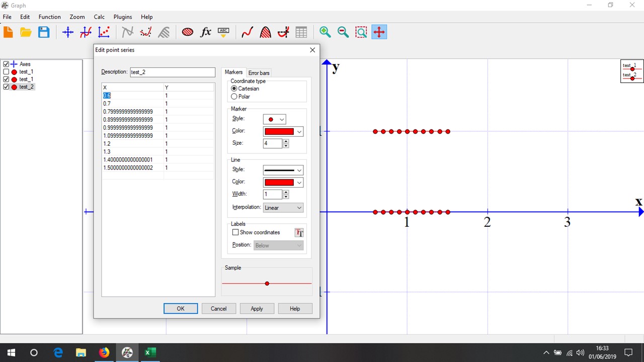The height and width of the screenshot is (362, 644).
Task: Select the X cell 1.4000000000000001
Action: [133, 159]
